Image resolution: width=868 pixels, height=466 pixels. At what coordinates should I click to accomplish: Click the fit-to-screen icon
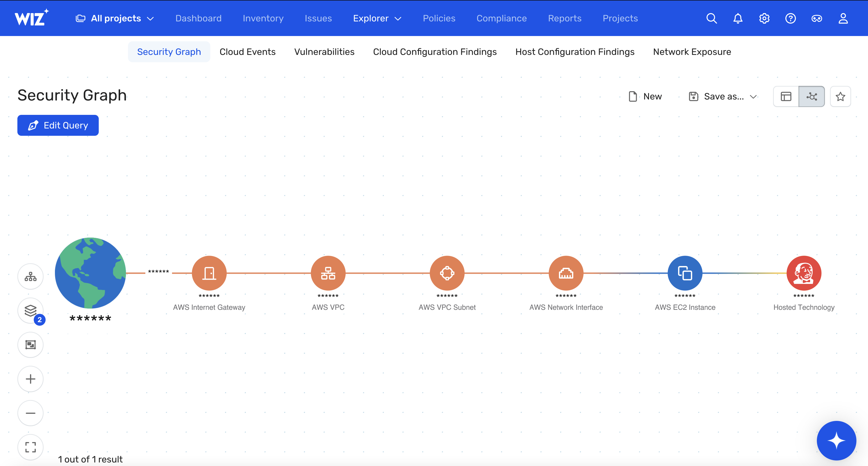(30, 447)
